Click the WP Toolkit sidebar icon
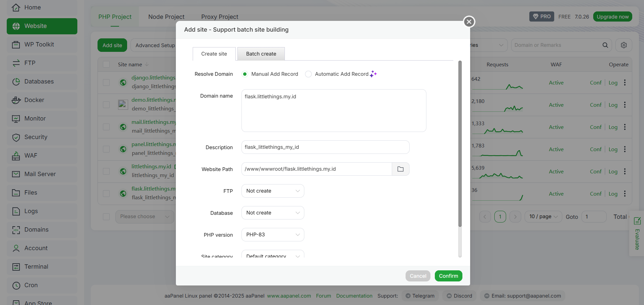The height and width of the screenshot is (305, 644). pyautogui.click(x=16, y=44)
